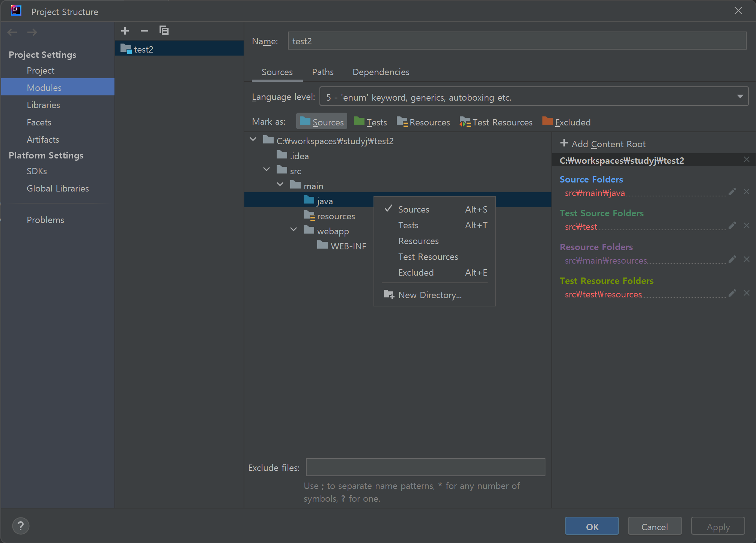Click the Exclude files input field
The width and height of the screenshot is (756, 543).
[425, 467]
